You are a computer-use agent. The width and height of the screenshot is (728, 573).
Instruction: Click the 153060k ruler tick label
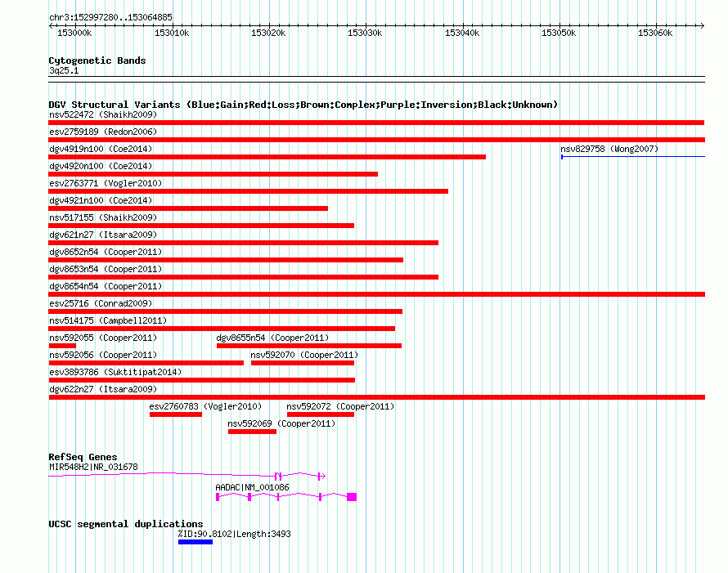[x=655, y=34]
